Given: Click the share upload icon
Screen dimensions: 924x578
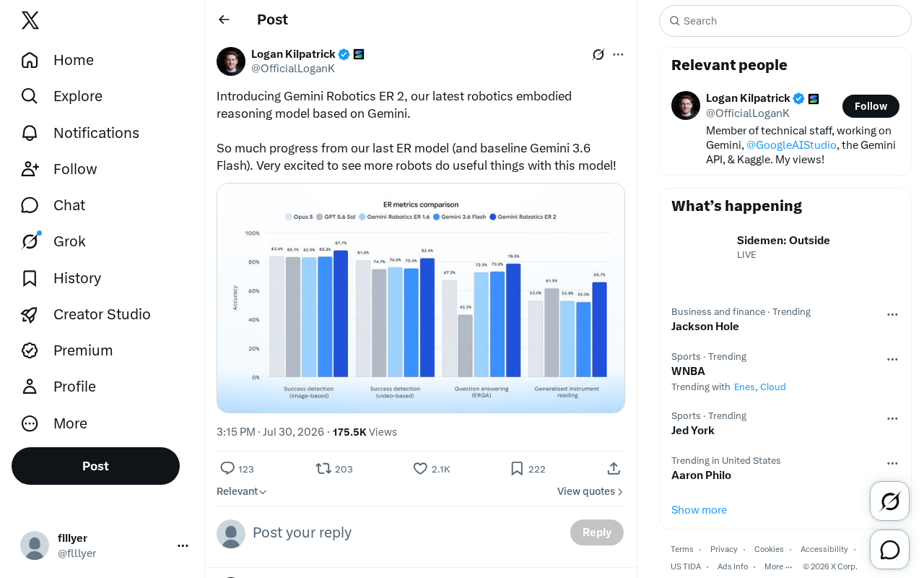Looking at the screenshot, I should tap(614, 468).
